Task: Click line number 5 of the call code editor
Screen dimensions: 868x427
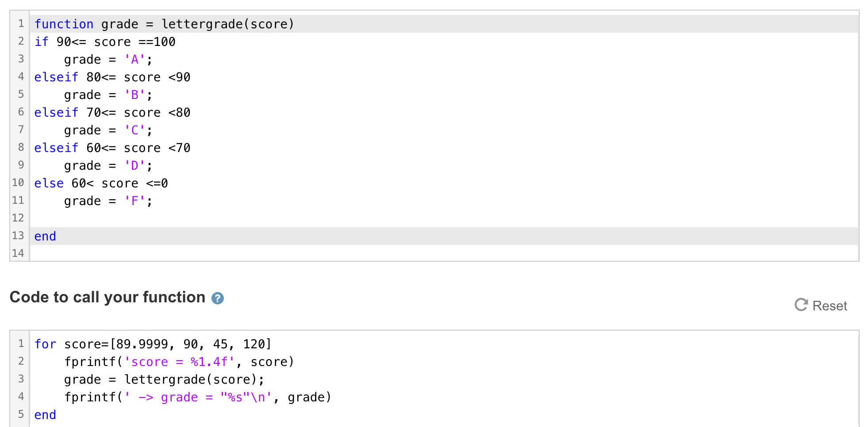Action: pyautogui.click(x=20, y=415)
